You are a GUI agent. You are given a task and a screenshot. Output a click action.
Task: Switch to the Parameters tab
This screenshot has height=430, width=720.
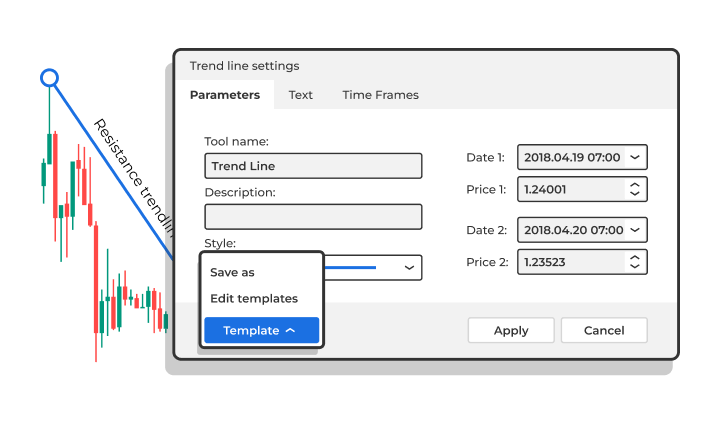pyautogui.click(x=225, y=95)
